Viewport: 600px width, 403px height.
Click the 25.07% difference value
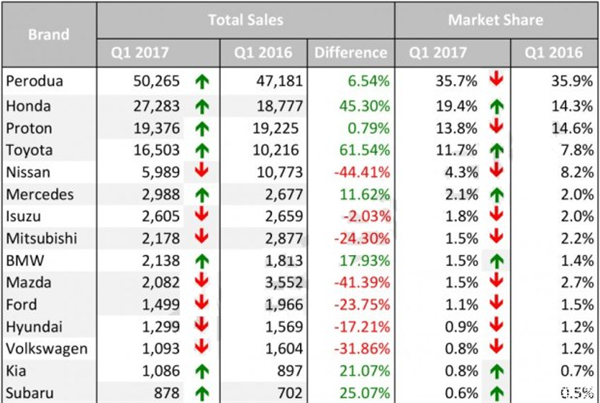coord(364,393)
